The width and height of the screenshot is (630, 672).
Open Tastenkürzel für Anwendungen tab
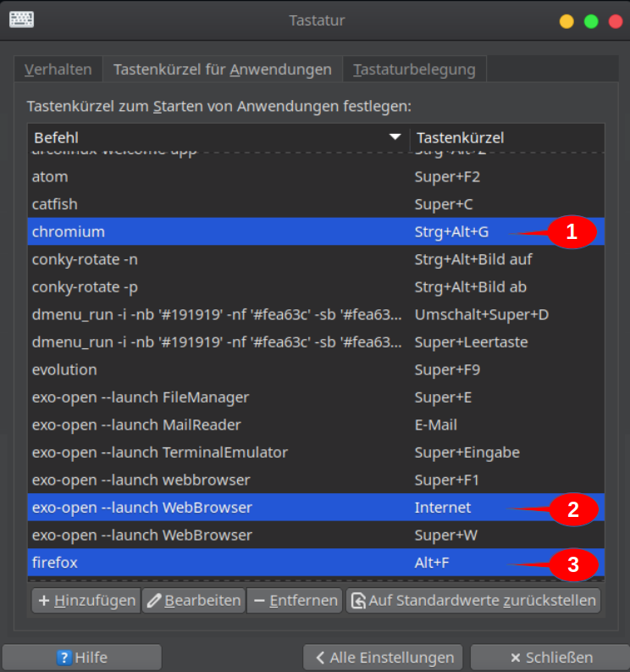click(222, 69)
